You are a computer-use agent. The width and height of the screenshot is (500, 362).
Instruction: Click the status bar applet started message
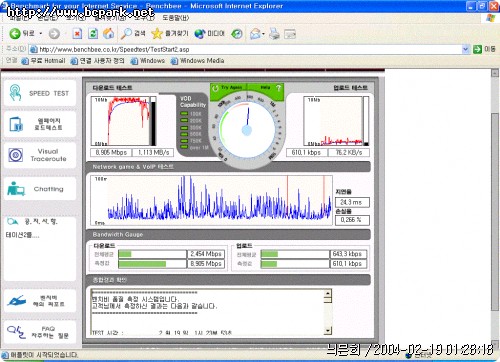(x=40, y=355)
